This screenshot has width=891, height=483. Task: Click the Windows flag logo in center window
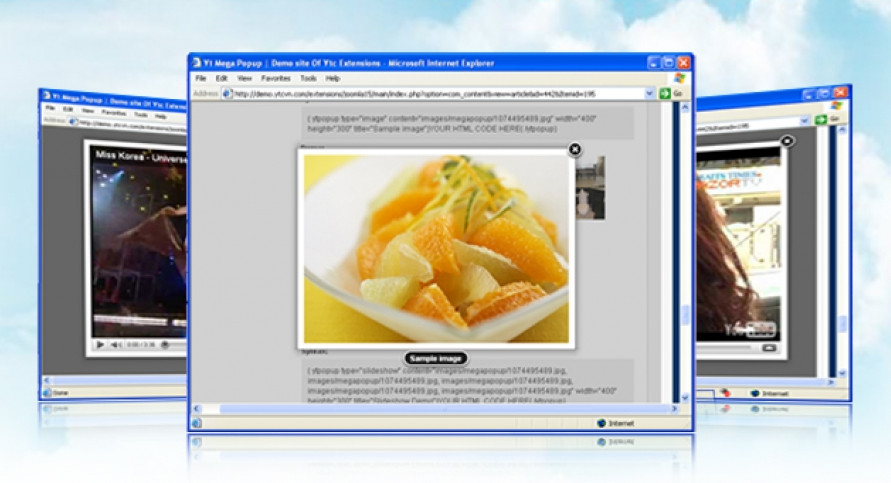click(680, 78)
